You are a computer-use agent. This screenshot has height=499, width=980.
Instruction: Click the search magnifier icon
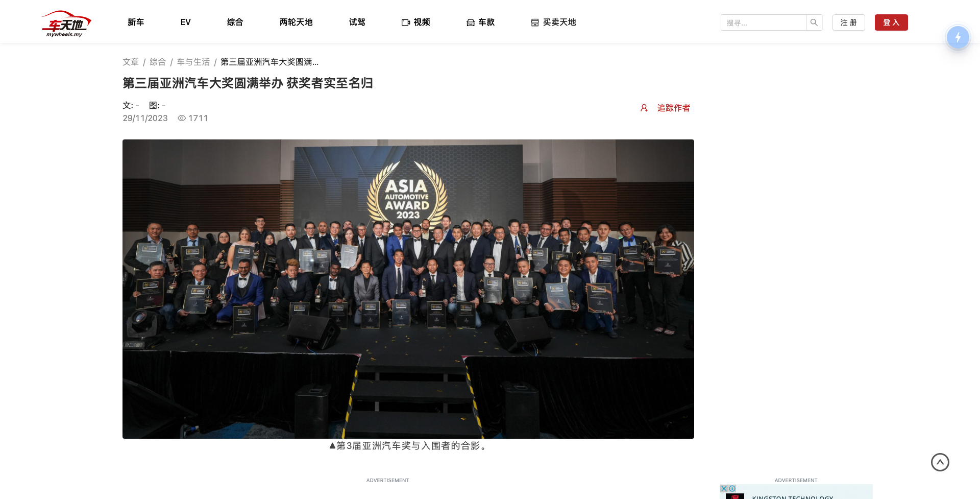coord(814,22)
